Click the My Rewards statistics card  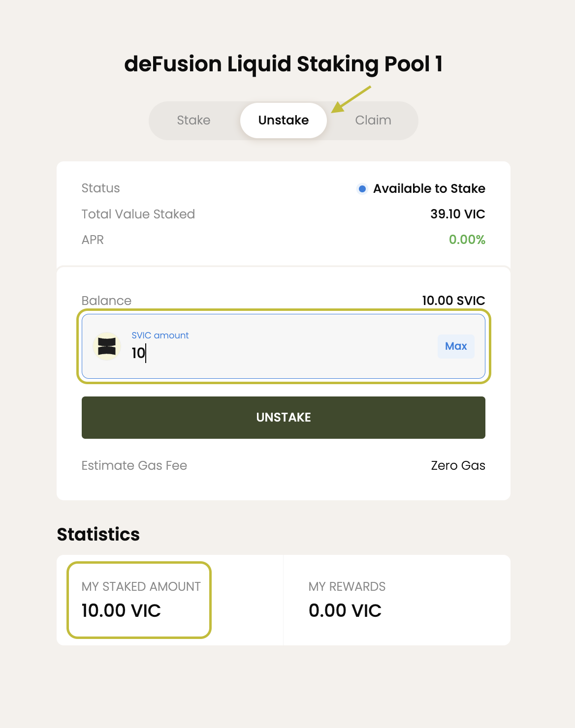(397, 600)
